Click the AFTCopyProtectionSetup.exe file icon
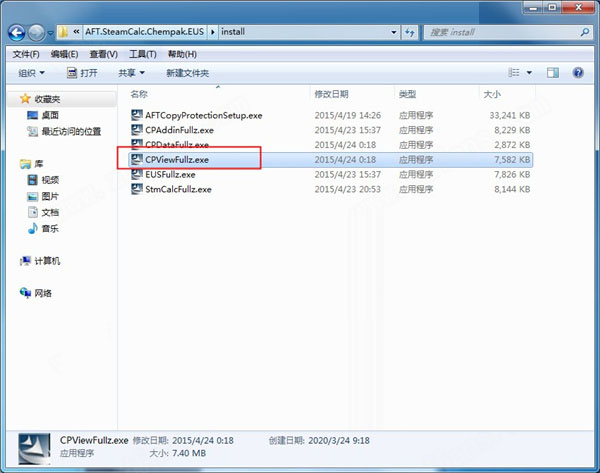Viewport: 600px width, 473px height. (x=137, y=115)
